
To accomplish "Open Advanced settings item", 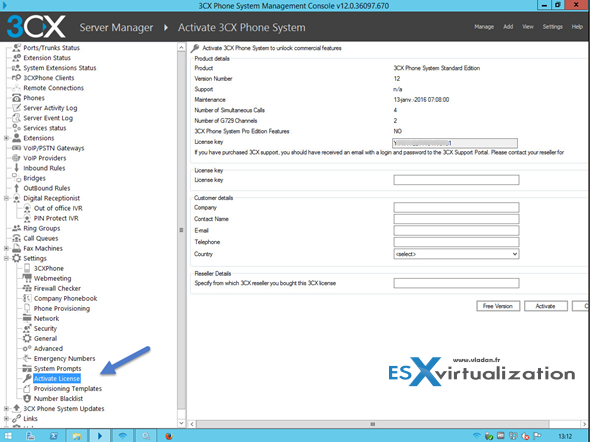I will coord(48,348).
